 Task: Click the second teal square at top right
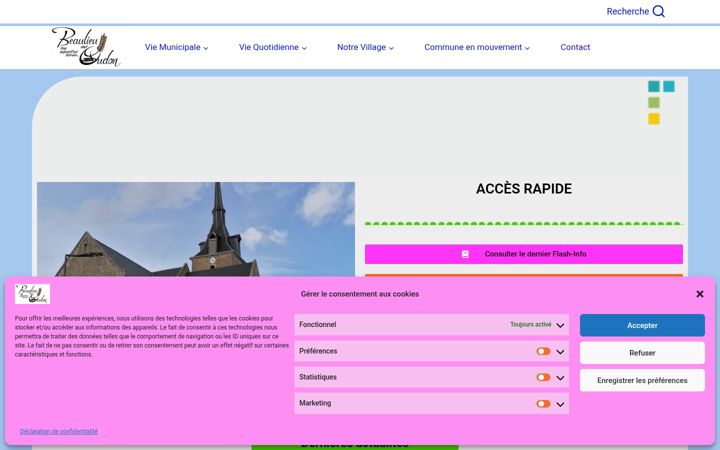(669, 86)
